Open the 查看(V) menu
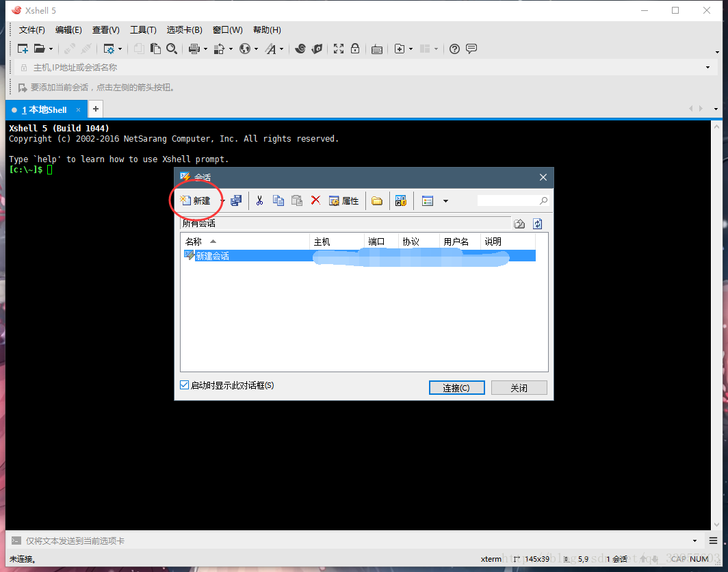Screen dimensions: 728x572 pyautogui.click(x=106, y=29)
